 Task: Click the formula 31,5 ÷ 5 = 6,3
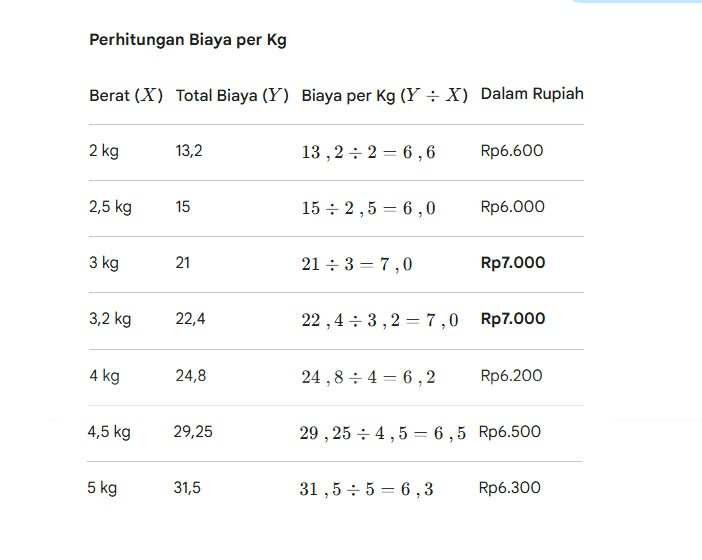pyautogui.click(x=367, y=490)
